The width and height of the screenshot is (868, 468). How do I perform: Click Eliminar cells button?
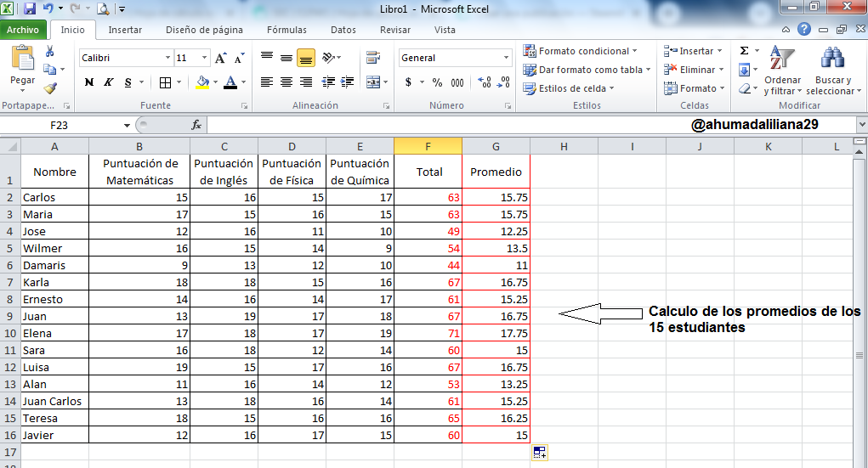pyautogui.click(x=694, y=70)
